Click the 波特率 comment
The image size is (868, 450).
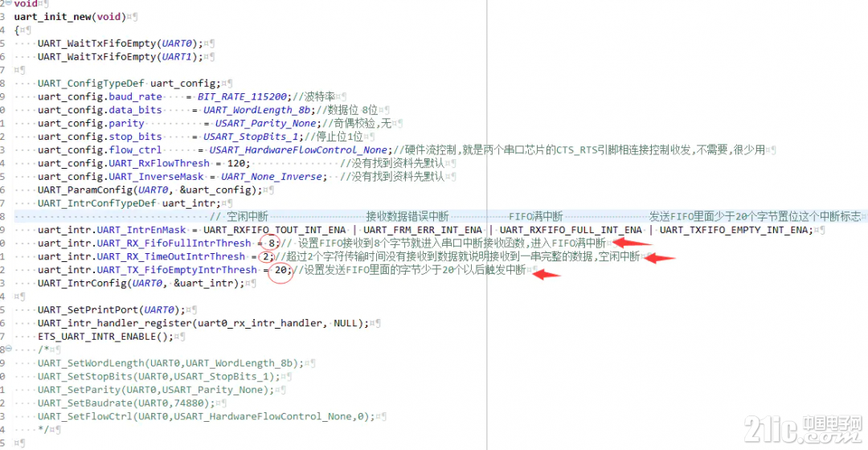pyautogui.click(x=314, y=96)
